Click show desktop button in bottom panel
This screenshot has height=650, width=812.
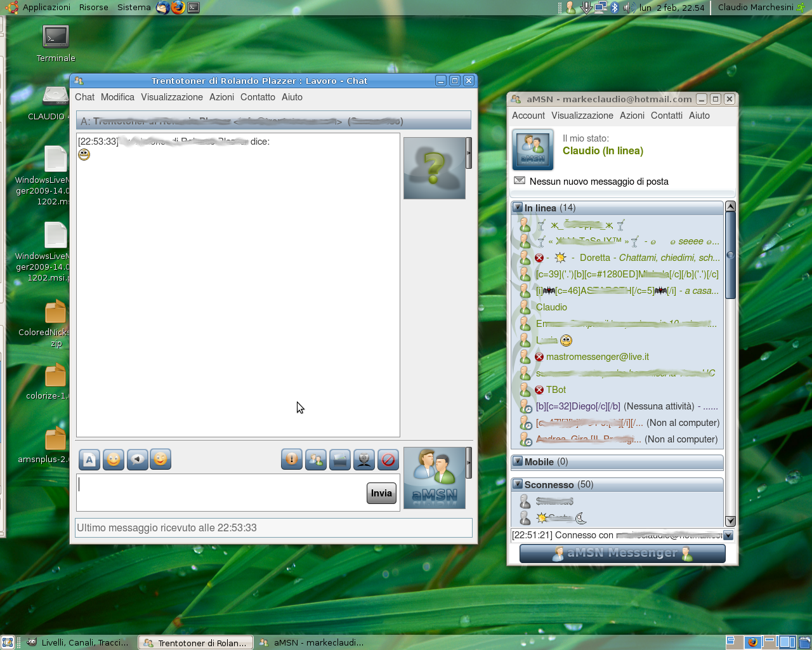point(8,642)
